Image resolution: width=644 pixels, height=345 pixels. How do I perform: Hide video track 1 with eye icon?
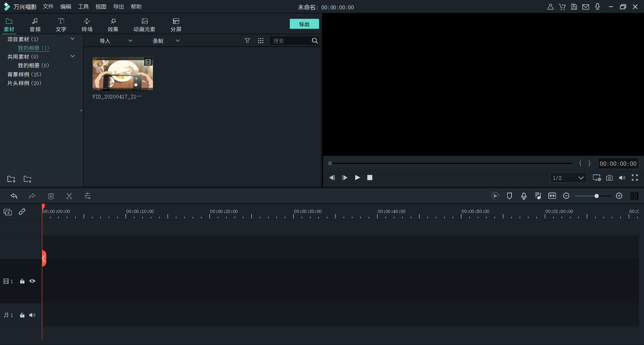point(32,281)
